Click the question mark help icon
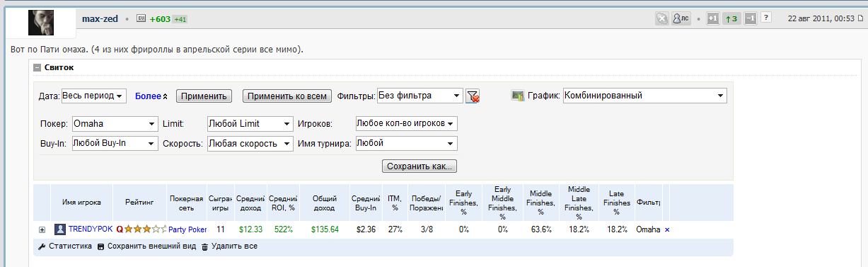 (765, 18)
